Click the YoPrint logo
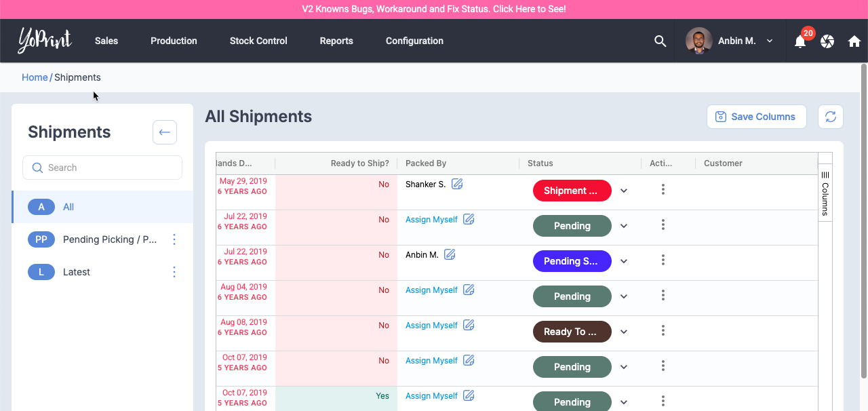 pos(45,41)
